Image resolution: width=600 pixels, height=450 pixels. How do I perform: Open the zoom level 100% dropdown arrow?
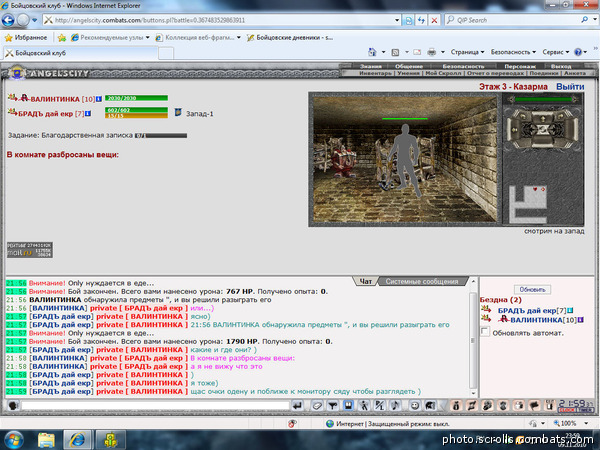coord(586,423)
